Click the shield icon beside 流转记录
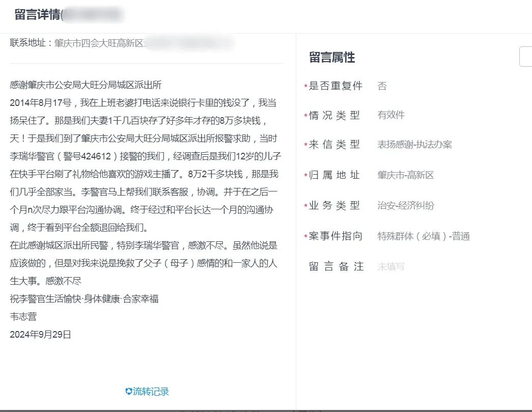The height and width of the screenshot is (412, 532). pyautogui.click(x=129, y=392)
